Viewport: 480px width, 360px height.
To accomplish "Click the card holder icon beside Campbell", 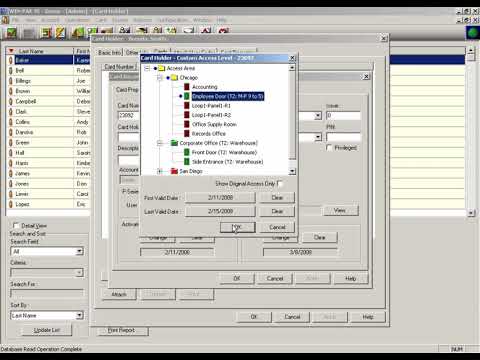I will (11, 101).
